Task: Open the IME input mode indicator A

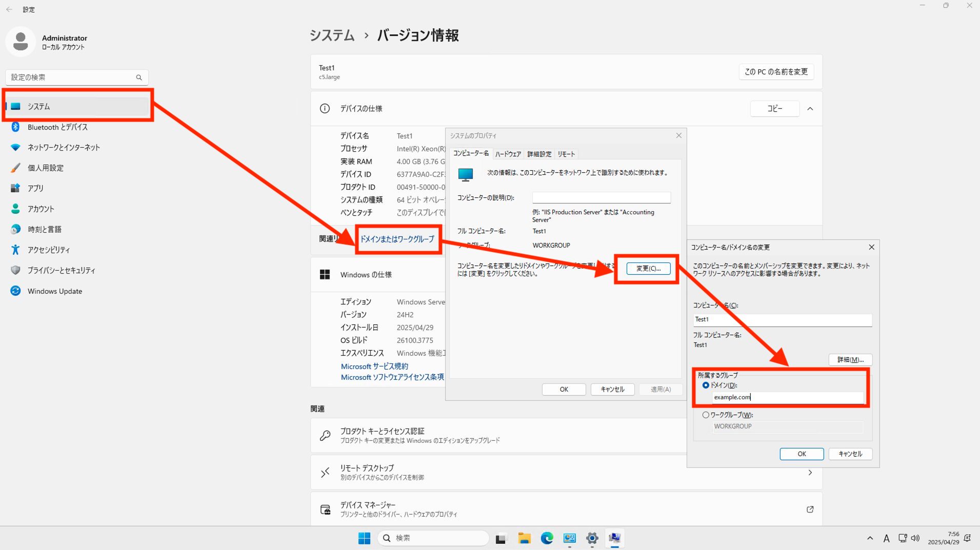Action: 886,538
